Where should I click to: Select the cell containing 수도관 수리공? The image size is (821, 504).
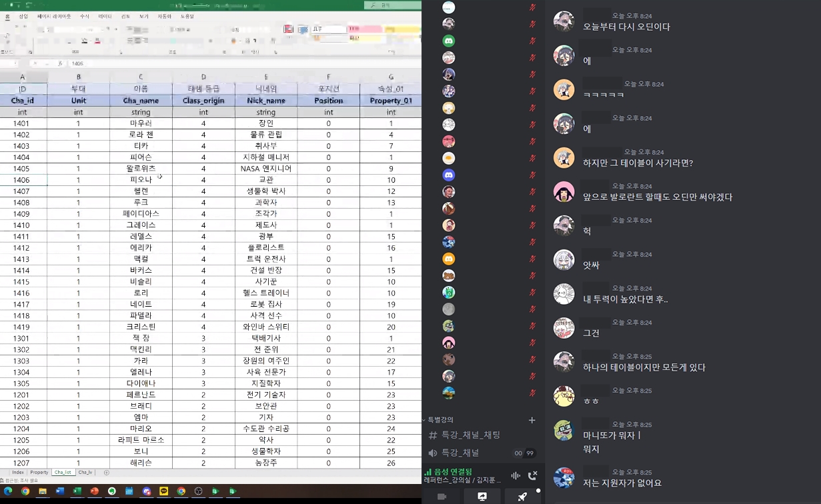click(266, 429)
